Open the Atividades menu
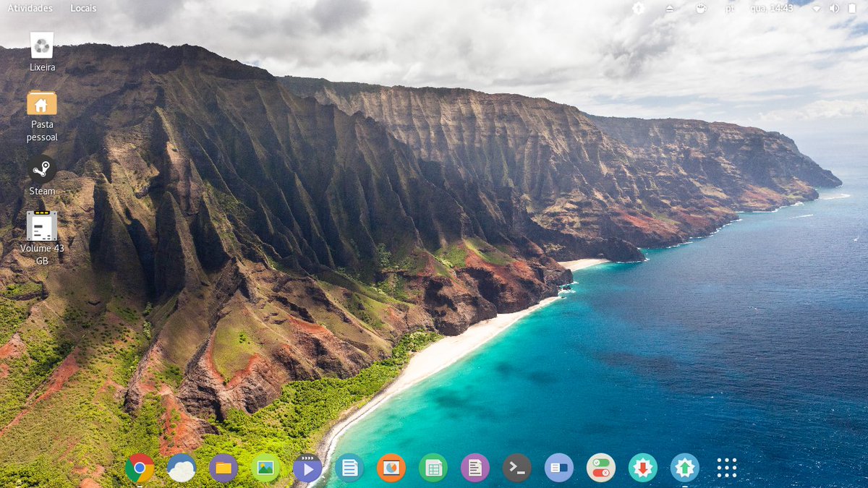 coord(30,8)
